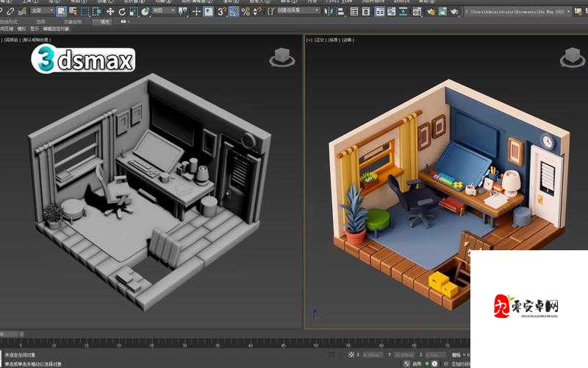
Task: Open the right viewport [+] menu
Action: (309, 40)
